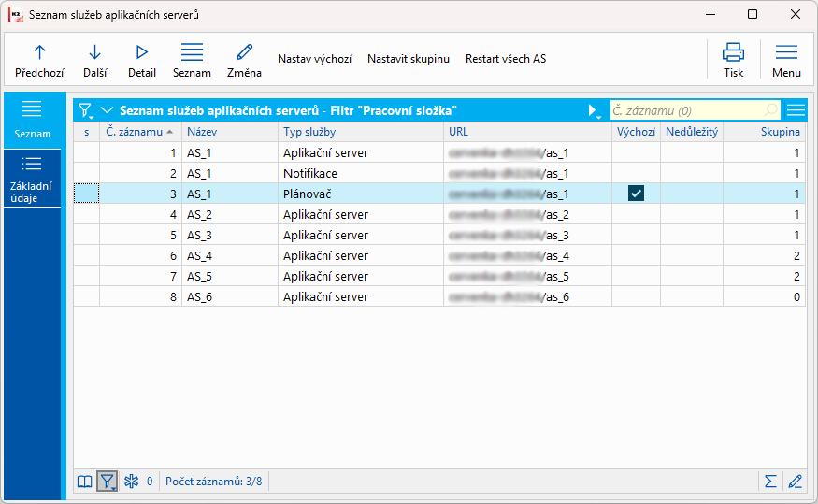Image resolution: width=818 pixels, height=504 pixels.
Task: Click Nastavit skupinu button
Action: coord(408,59)
